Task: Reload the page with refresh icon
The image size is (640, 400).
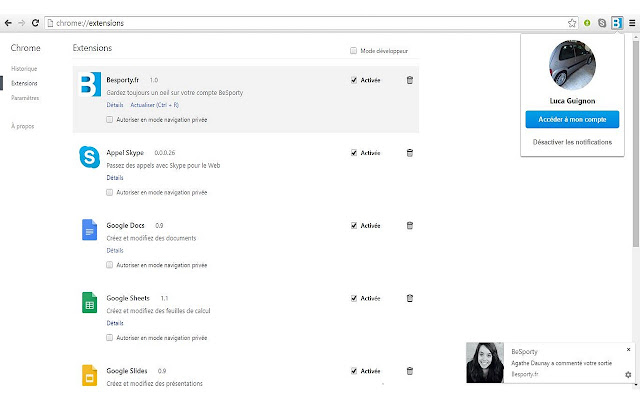Action: (36, 23)
